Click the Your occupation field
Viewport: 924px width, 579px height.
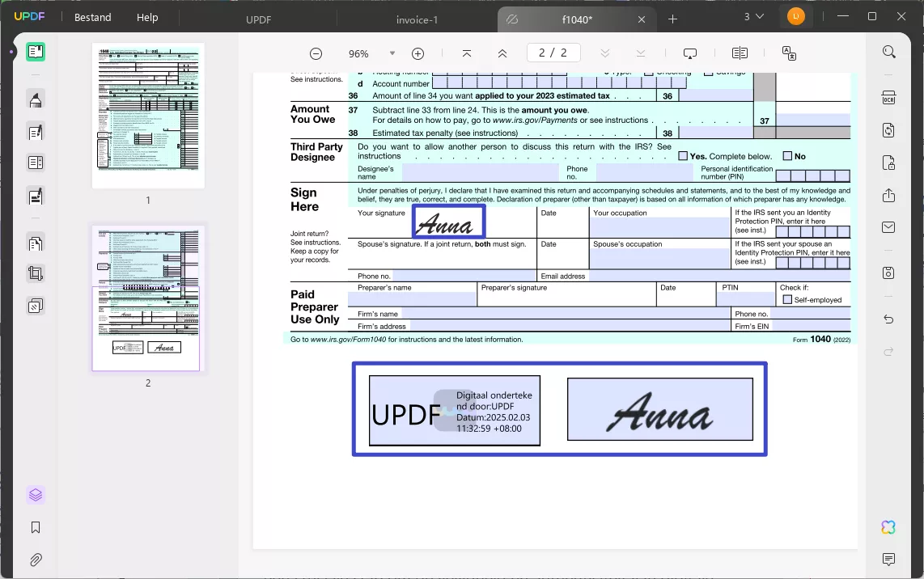(x=660, y=227)
